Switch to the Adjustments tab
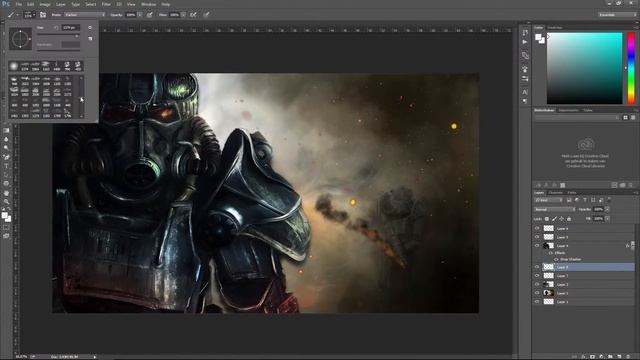Screen dimensions: 640x360 569,110
